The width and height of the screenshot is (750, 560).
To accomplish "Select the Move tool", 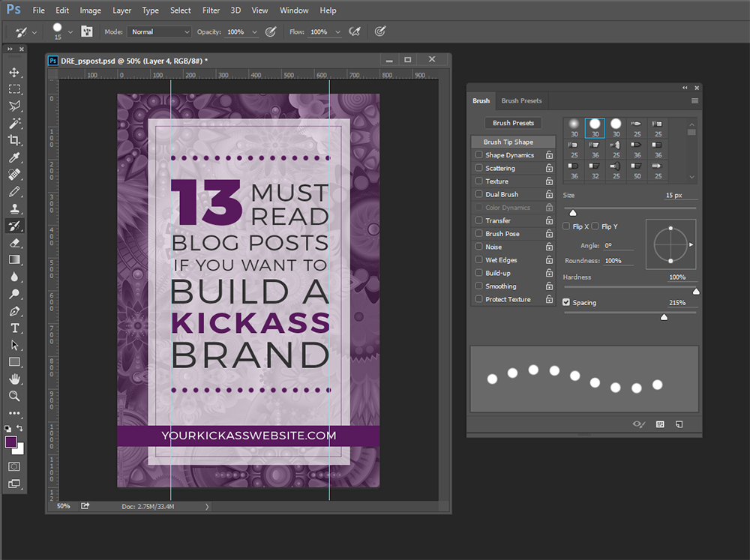I will click(x=15, y=72).
